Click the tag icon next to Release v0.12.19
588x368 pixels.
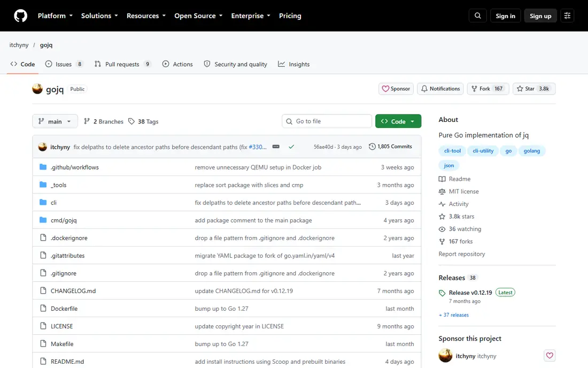click(x=442, y=293)
